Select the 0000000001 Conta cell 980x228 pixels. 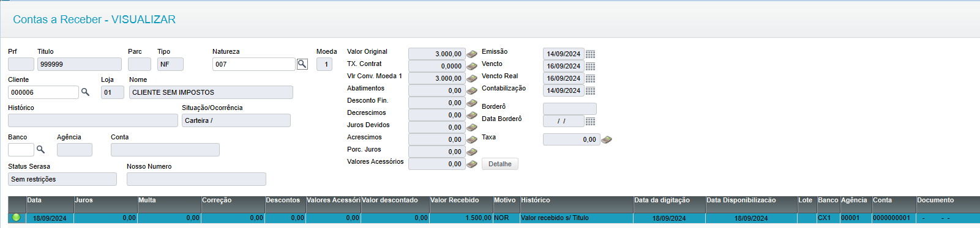click(894, 218)
